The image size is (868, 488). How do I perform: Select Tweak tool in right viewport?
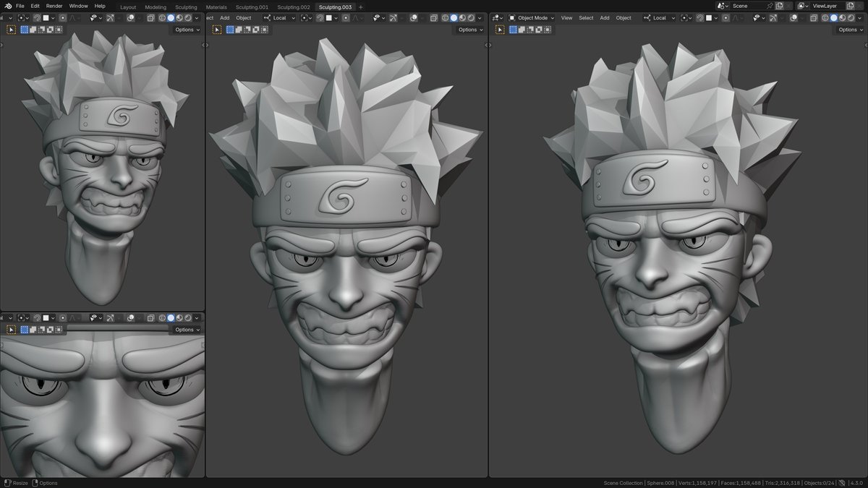pyautogui.click(x=500, y=30)
